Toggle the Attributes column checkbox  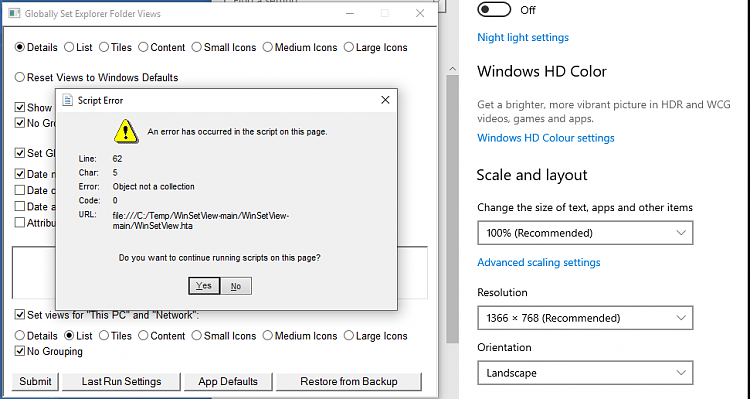[20, 222]
